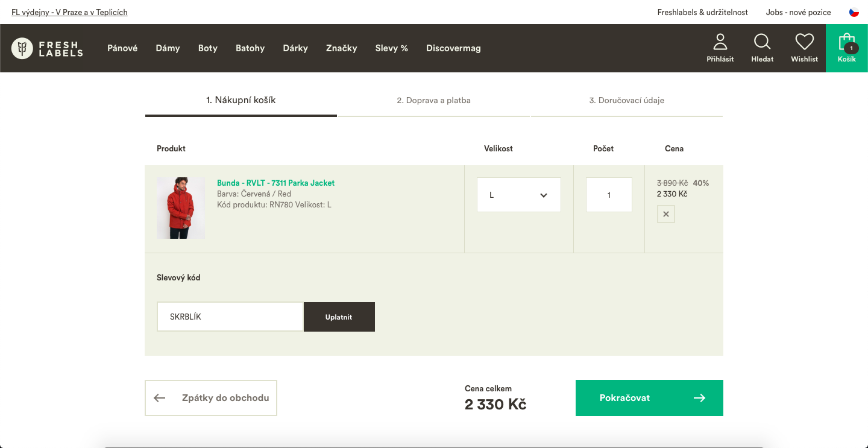Click the Czech flag language icon
Image resolution: width=868 pixels, height=448 pixels.
854,12
